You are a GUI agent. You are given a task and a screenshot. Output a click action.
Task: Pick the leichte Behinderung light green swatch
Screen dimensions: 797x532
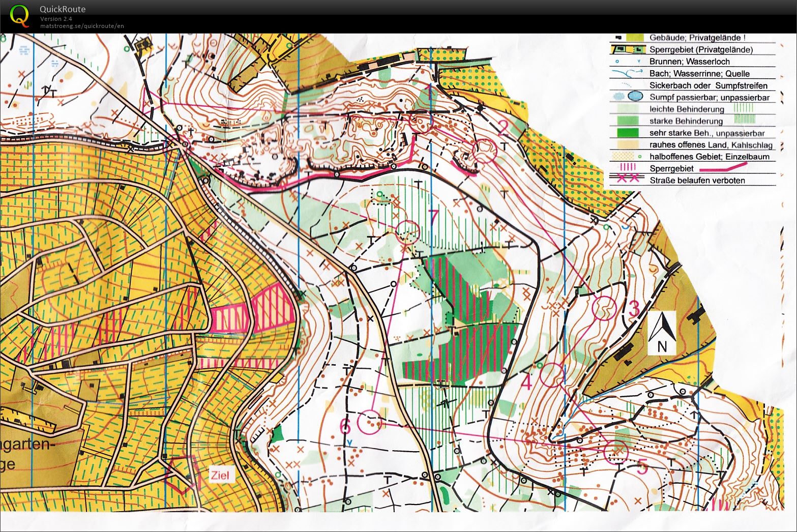pyautogui.click(x=627, y=109)
